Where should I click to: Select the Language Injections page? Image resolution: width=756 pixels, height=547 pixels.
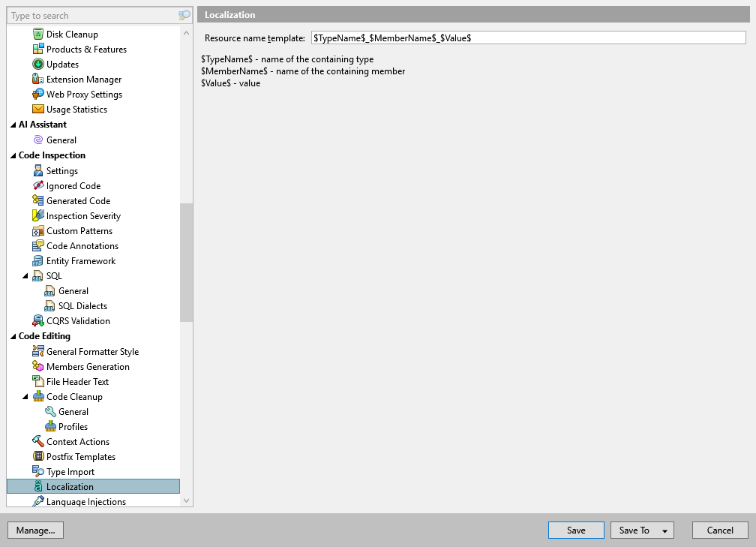[85, 501]
